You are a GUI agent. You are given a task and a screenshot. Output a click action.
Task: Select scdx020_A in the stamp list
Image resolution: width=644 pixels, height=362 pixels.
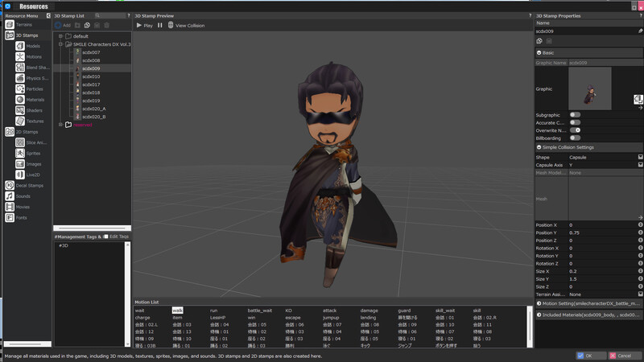tap(93, 109)
